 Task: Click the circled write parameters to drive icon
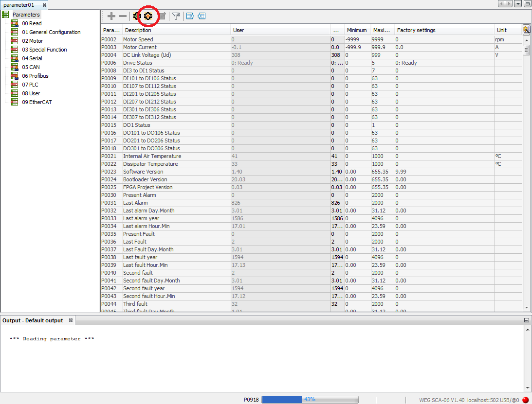147,16
